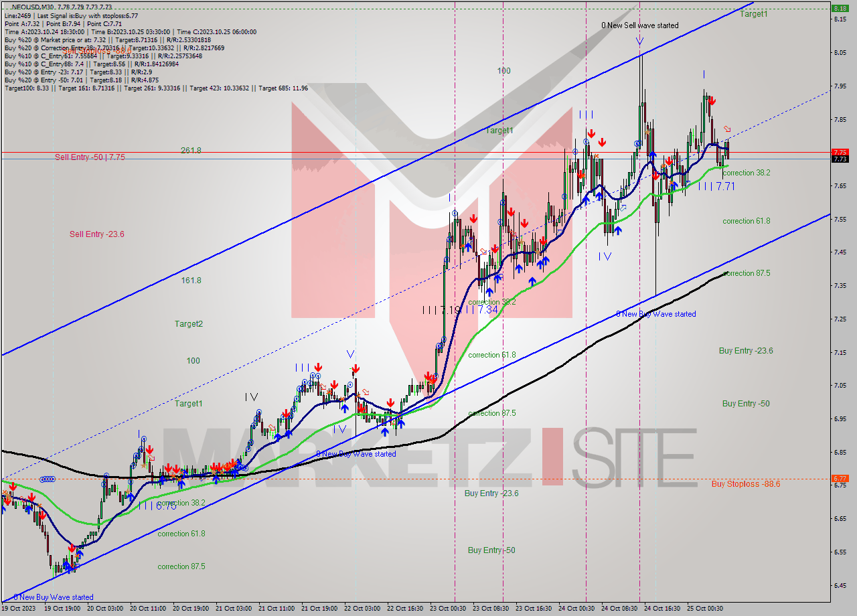
Task: Click the '19 Oct 2023' time axis label
Action: coord(18,609)
